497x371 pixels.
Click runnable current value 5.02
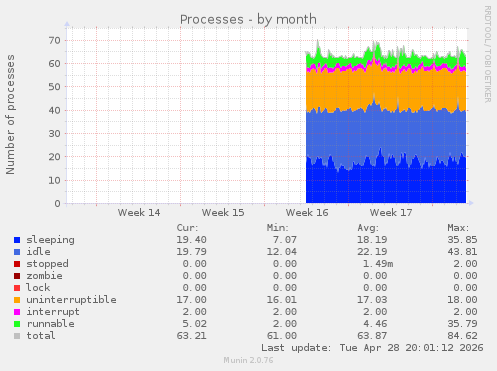195,324
